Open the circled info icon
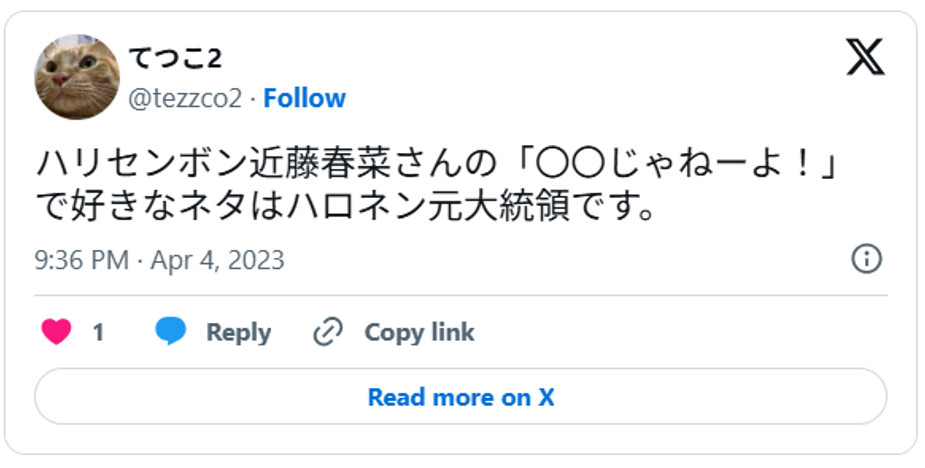 click(x=865, y=260)
